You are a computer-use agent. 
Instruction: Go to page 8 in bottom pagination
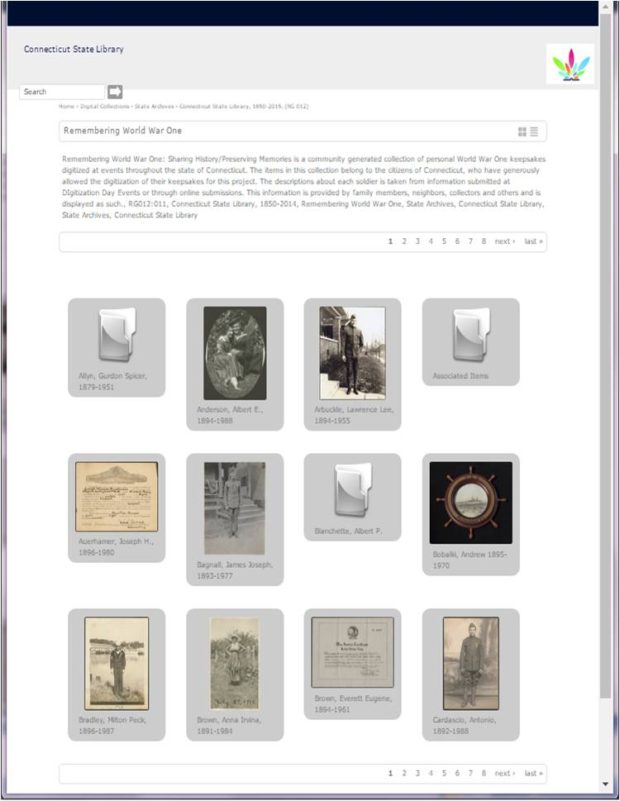tap(484, 773)
